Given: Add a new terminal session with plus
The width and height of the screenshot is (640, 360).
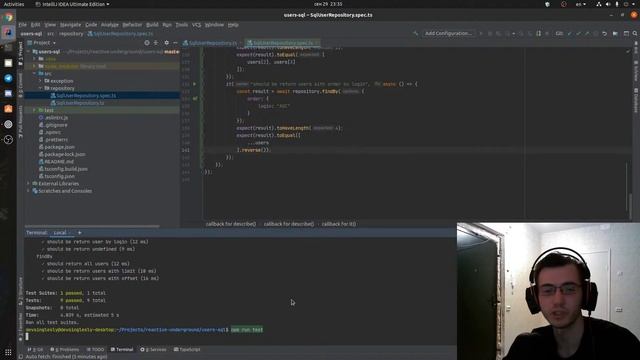Looking at the screenshot, I should [x=80, y=233].
